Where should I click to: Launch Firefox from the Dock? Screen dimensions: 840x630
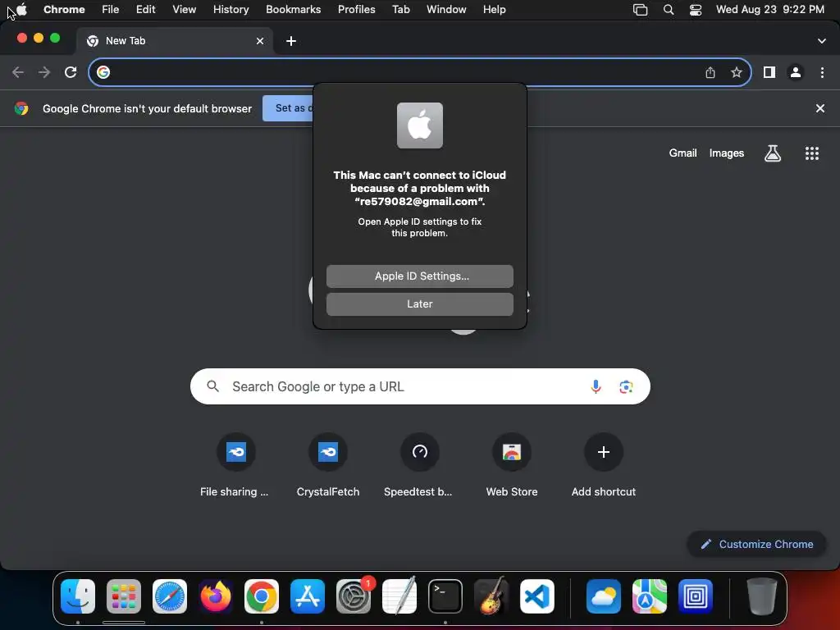pyautogui.click(x=216, y=596)
